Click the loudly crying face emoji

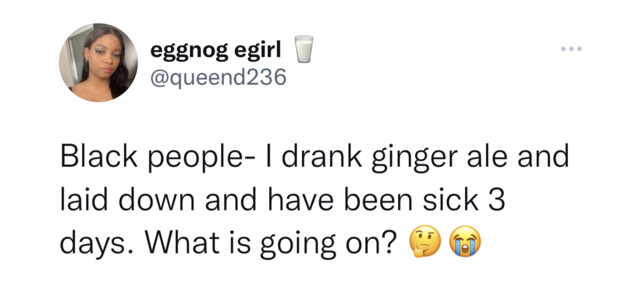coord(465,241)
